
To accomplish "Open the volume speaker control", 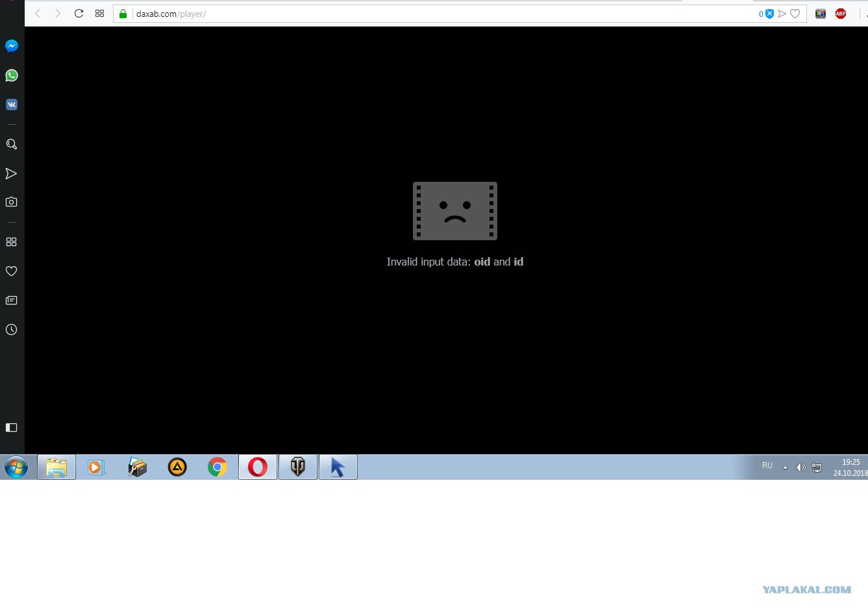I will (800, 467).
